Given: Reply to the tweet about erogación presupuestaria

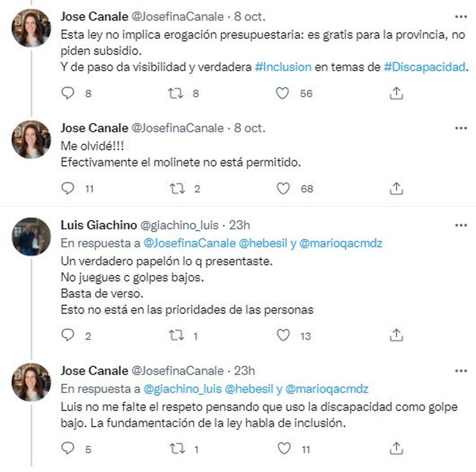Looking at the screenshot, I should coord(68,93).
